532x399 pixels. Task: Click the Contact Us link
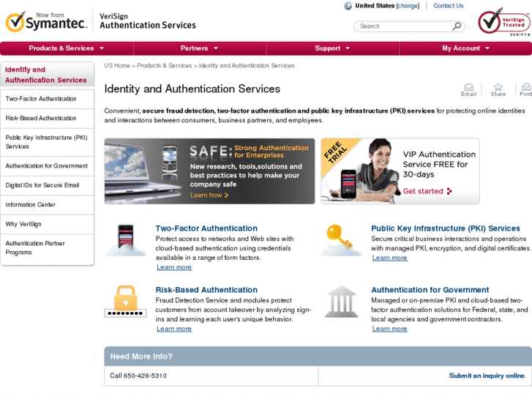point(448,6)
